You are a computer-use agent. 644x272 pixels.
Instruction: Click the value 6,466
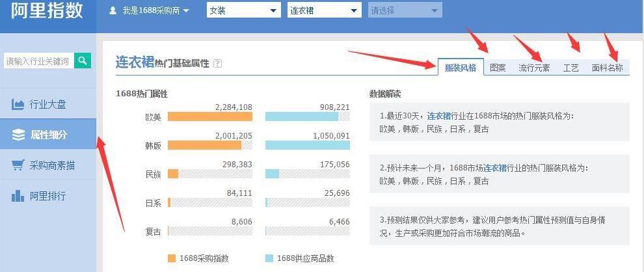[340, 221]
